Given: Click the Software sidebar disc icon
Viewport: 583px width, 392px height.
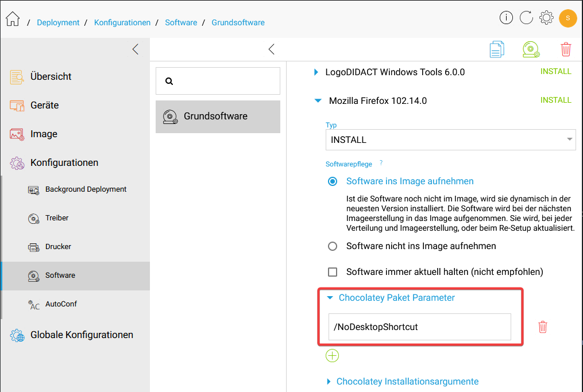Looking at the screenshot, I should [x=33, y=276].
